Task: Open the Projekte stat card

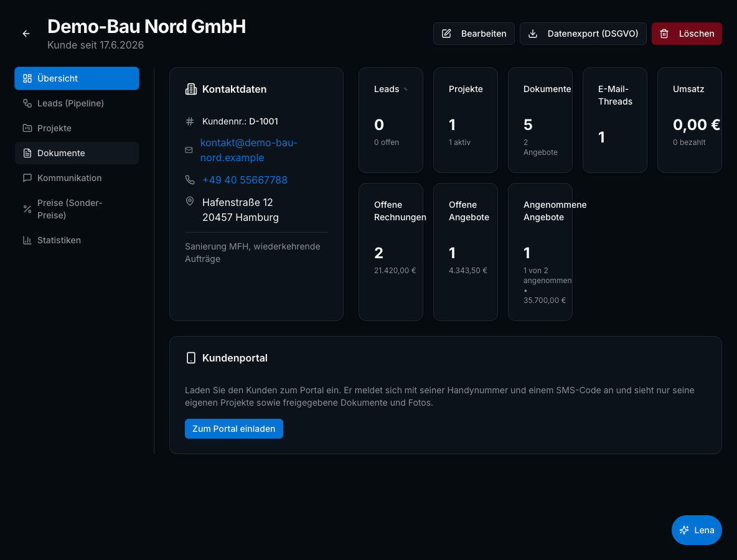Action: coord(466,120)
